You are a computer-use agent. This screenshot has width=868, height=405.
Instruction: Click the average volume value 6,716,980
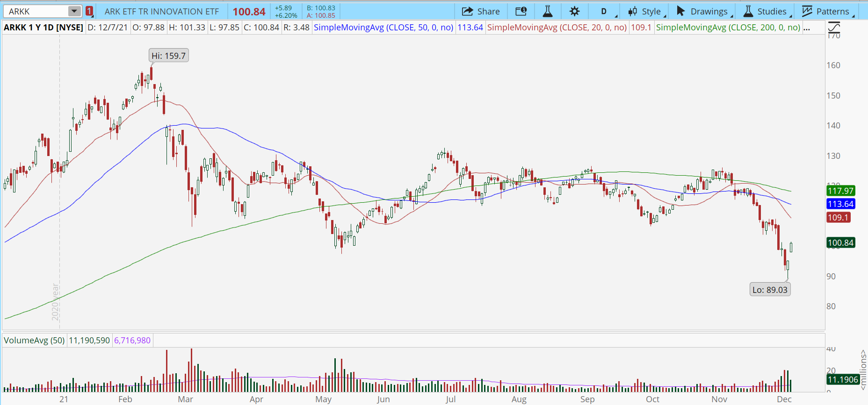pos(132,341)
